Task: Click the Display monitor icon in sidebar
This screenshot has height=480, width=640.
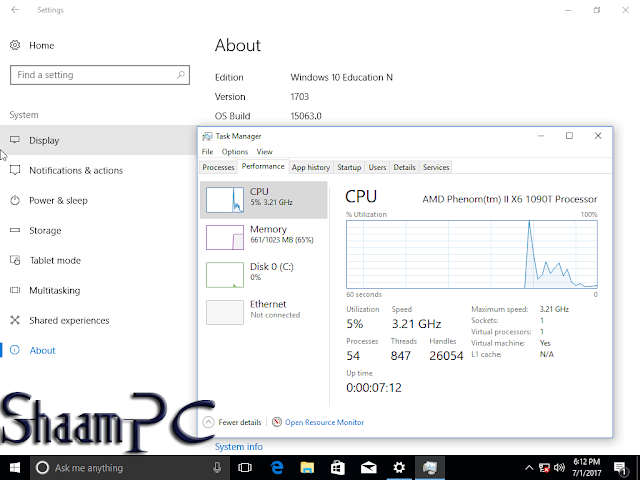Action: (15, 140)
